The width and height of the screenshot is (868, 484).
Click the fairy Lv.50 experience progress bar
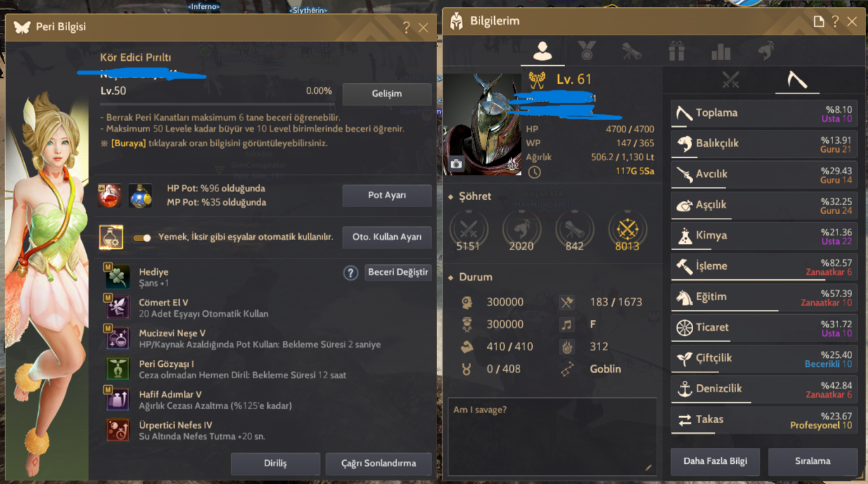pos(216,104)
